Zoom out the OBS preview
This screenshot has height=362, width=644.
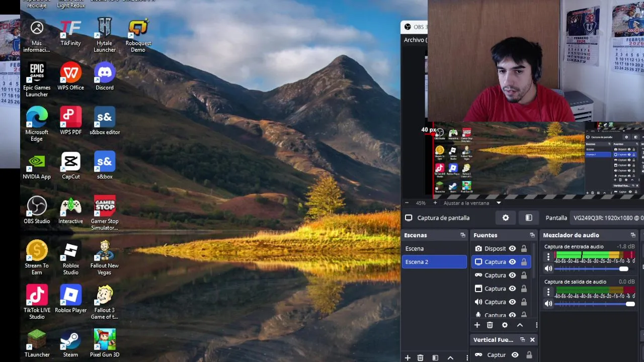[407, 203]
